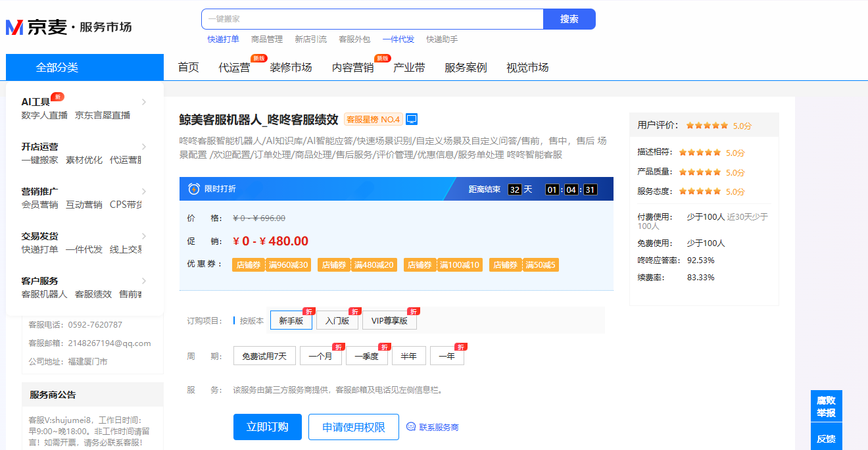Screen dimensions: 868x450
Task: Expand the AI工具 category arrow
Action: coord(144,102)
